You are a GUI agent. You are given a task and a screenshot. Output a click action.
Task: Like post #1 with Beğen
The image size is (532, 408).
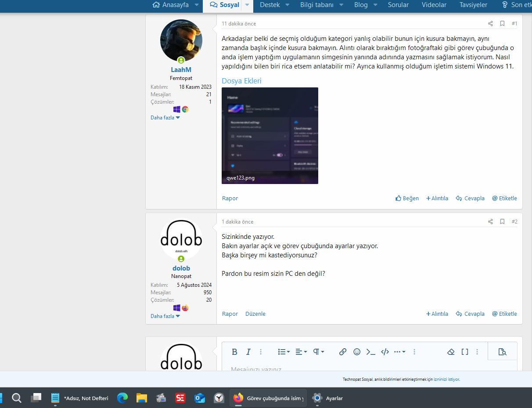407,199
